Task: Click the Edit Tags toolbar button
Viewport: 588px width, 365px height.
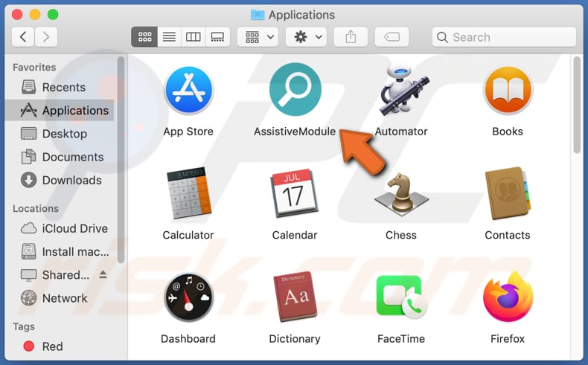Action: pyautogui.click(x=392, y=36)
